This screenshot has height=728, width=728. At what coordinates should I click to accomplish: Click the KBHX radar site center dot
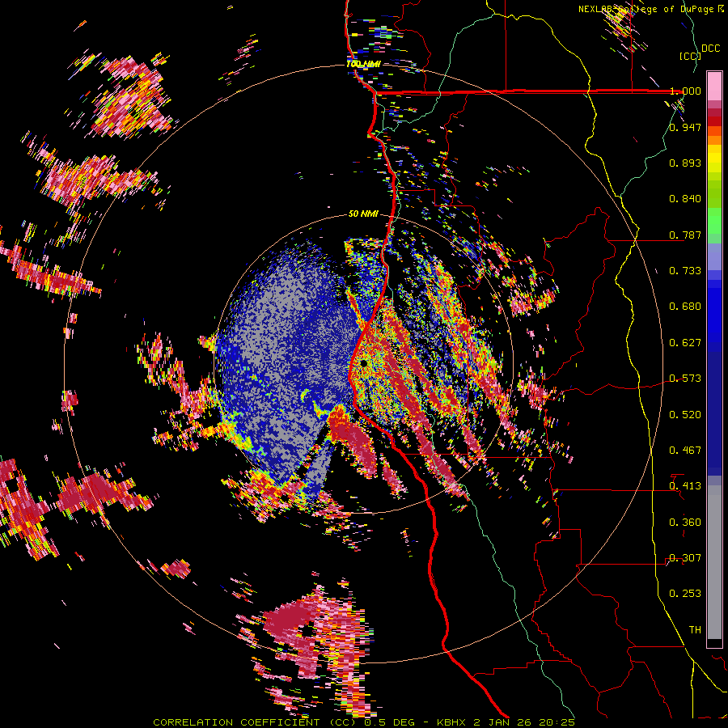[x=363, y=362]
